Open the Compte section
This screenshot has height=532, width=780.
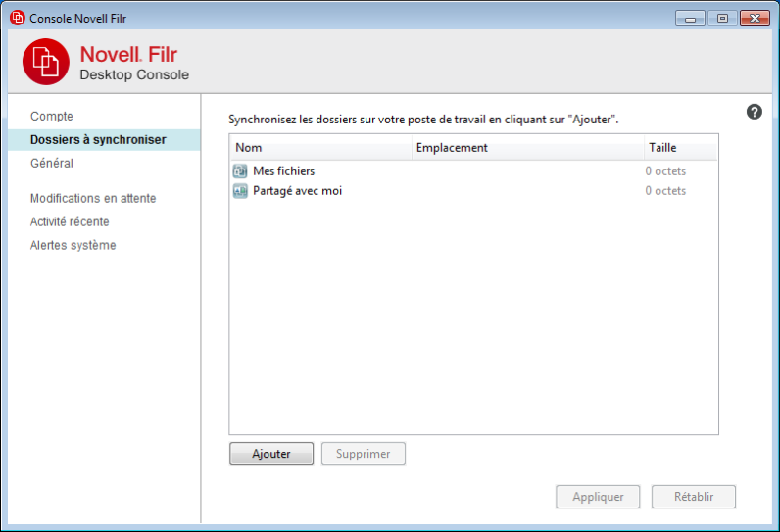click(x=52, y=117)
